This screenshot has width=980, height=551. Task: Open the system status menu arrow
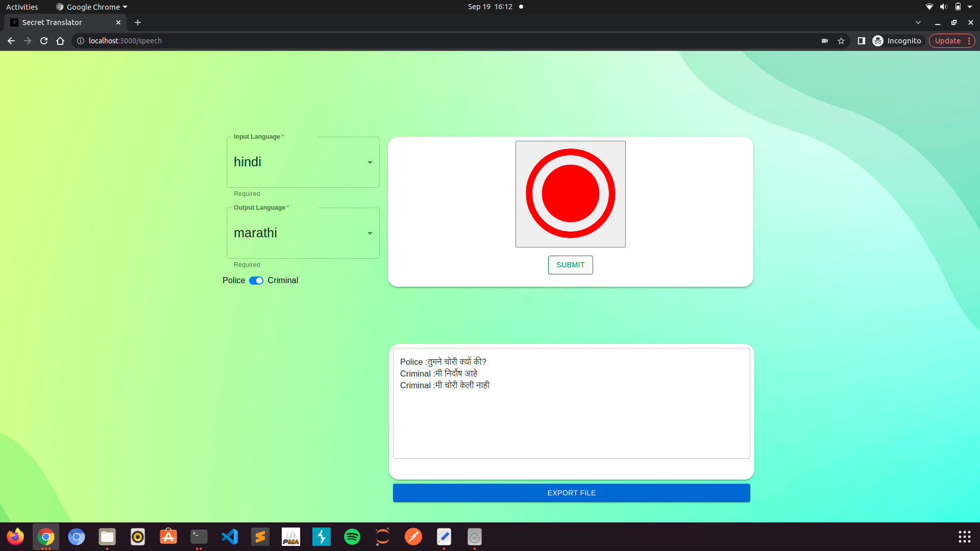(970, 7)
